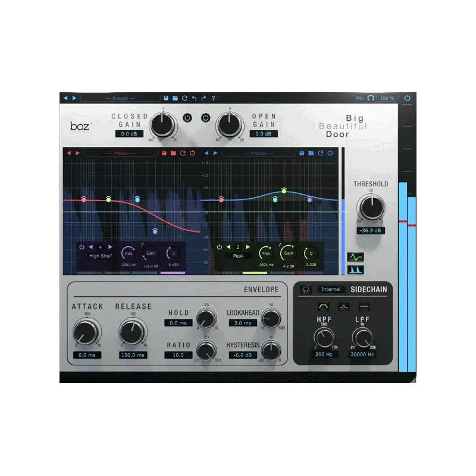476x476 pixels.
Task: Open the main Presets dropdown in the top bar
Action: pyautogui.click(x=120, y=98)
